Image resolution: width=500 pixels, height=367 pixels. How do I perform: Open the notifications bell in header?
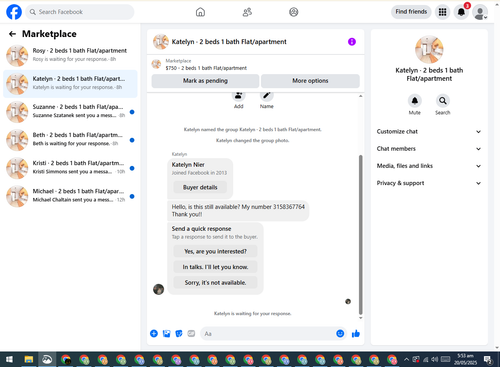461,12
